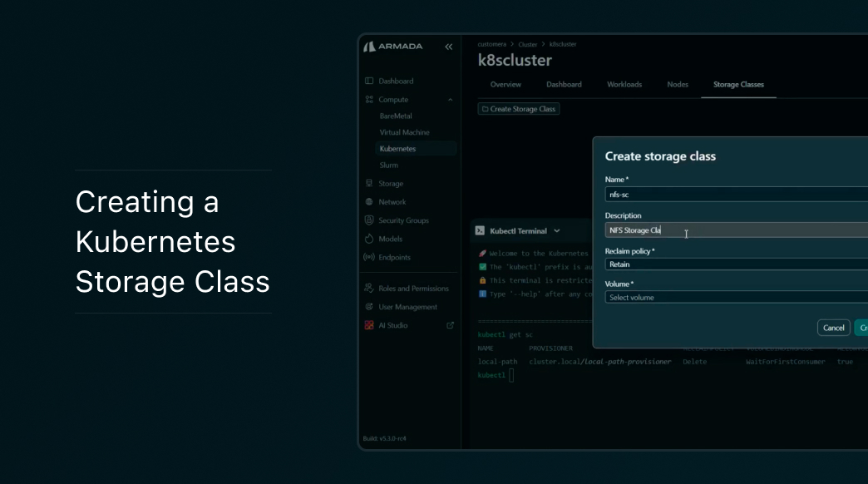Click the Compute sidebar icon
The width and height of the screenshot is (868, 484).
coord(369,99)
